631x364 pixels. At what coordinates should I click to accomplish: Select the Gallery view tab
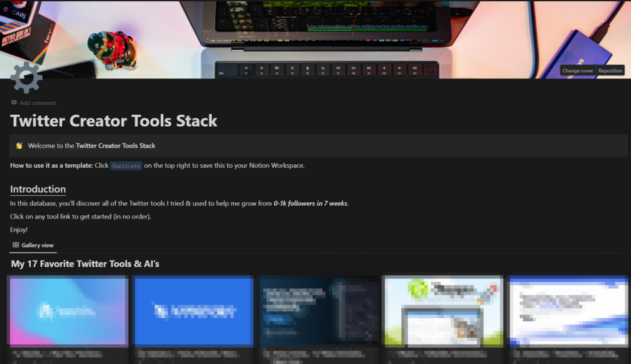tap(33, 245)
